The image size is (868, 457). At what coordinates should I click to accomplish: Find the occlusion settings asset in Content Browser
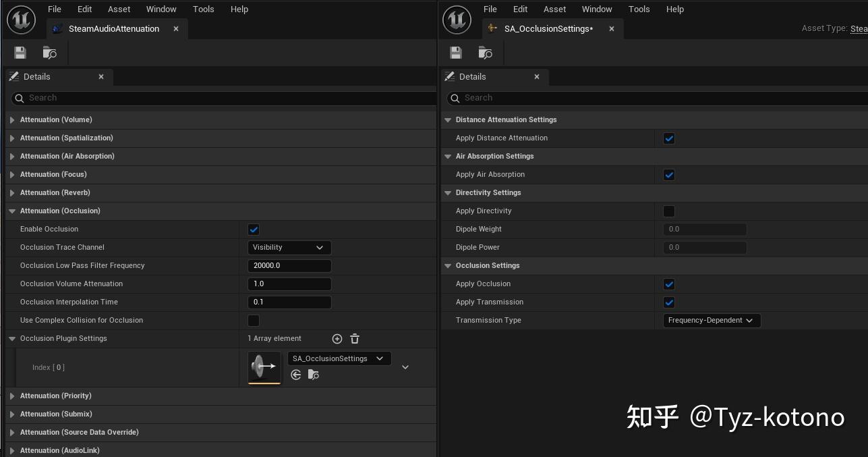tap(313, 375)
